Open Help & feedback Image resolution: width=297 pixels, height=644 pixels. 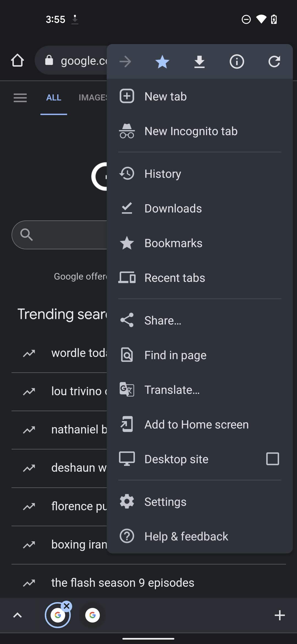click(200, 537)
